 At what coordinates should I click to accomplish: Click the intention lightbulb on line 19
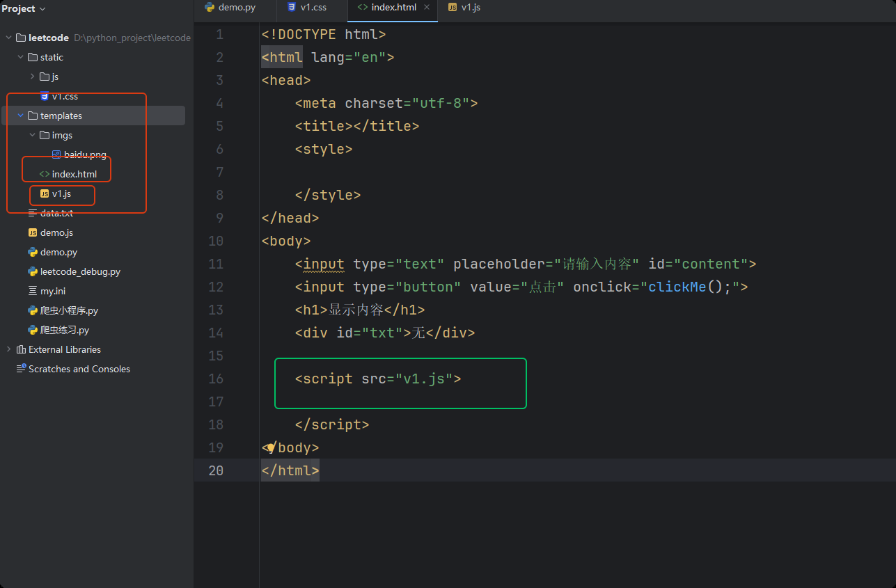(271, 447)
